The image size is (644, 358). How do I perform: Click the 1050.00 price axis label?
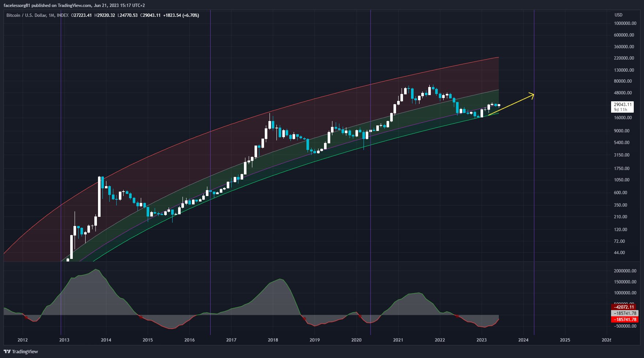click(622, 180)
